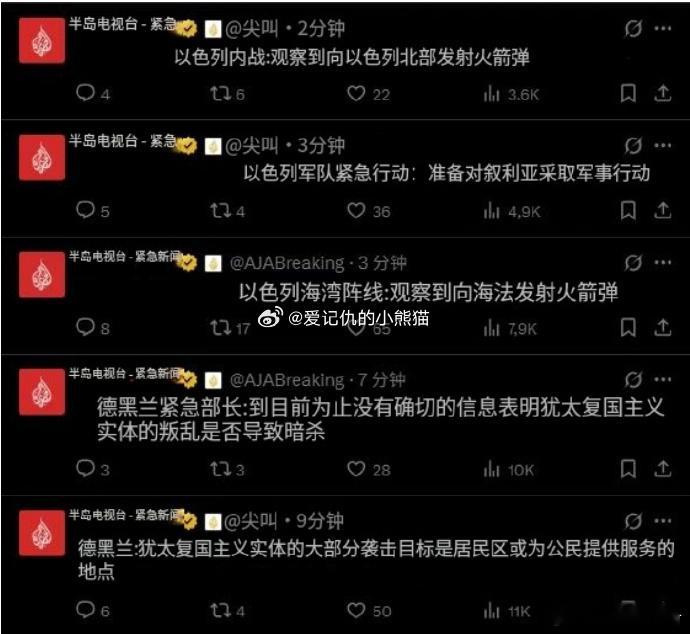
Task: Share the first tweet
Action: click(x=662, y=93)
